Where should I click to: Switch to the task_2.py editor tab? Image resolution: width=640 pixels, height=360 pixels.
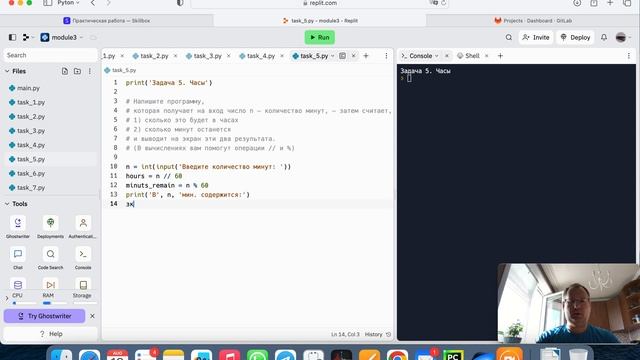point(151,56)
